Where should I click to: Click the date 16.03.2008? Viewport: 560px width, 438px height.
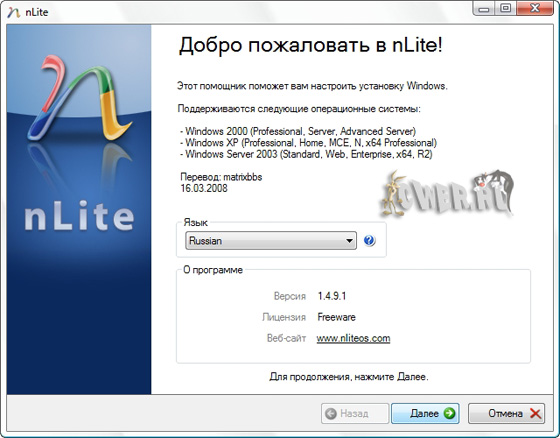(x=204, y=188)
